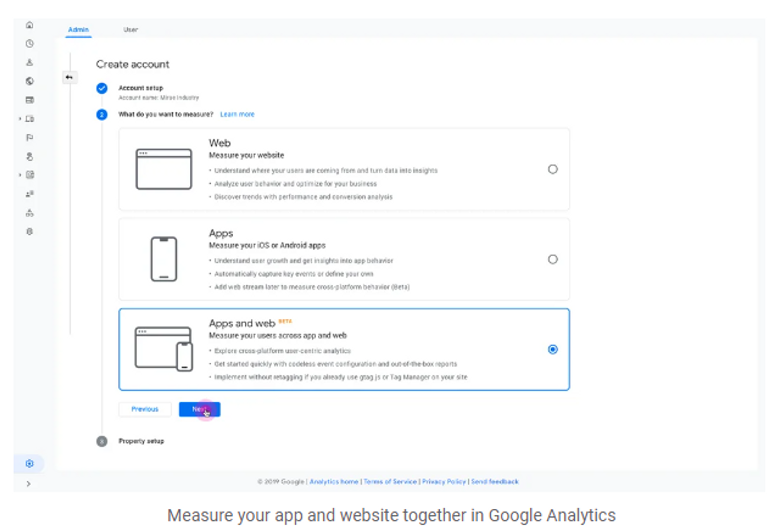Viewport: 776px width, 532px height.
Task: Expand the Behavior section arrow in sidebar
Action: click(x=20, y=175)
